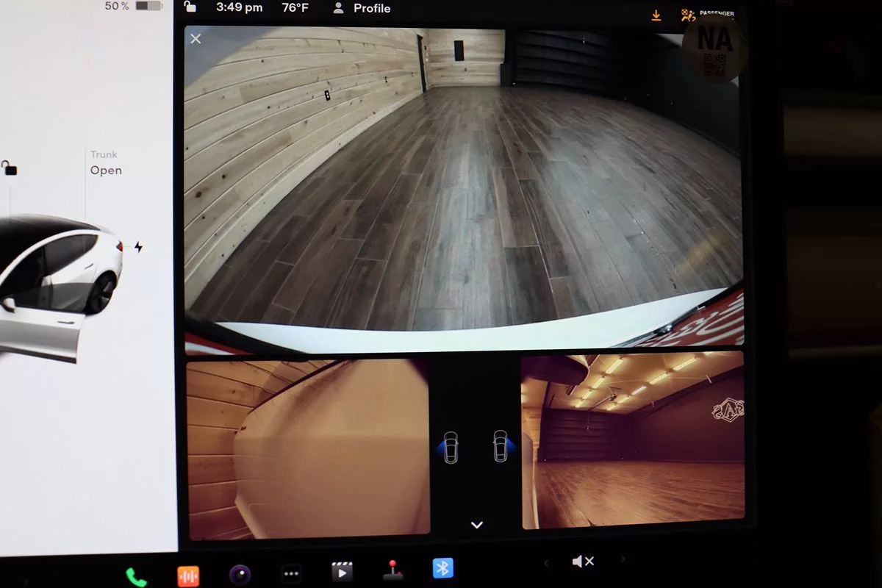882x588 pixels.
Task: Unmute the volume speaker icon
Action: [583, 562]
